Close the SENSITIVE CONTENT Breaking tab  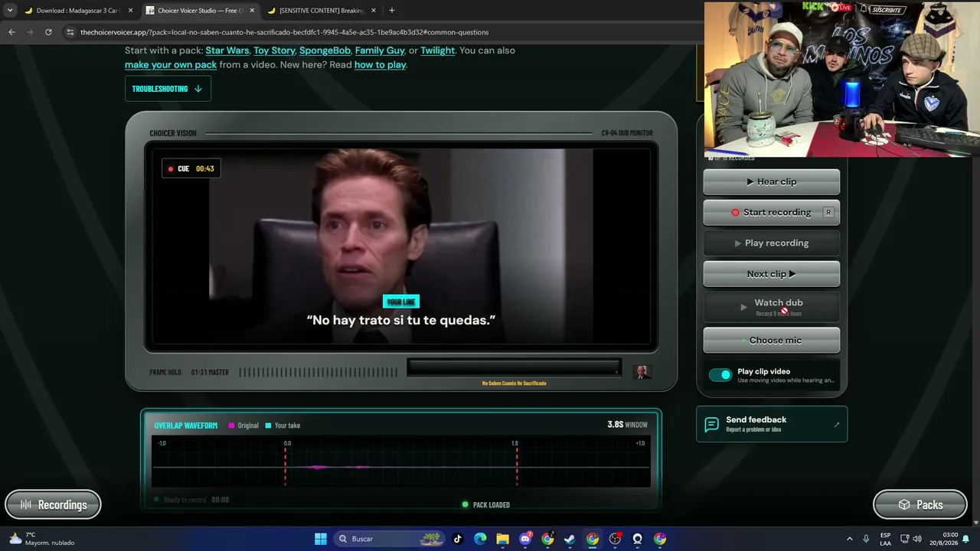pyautogui.click(x=374, y=11)
